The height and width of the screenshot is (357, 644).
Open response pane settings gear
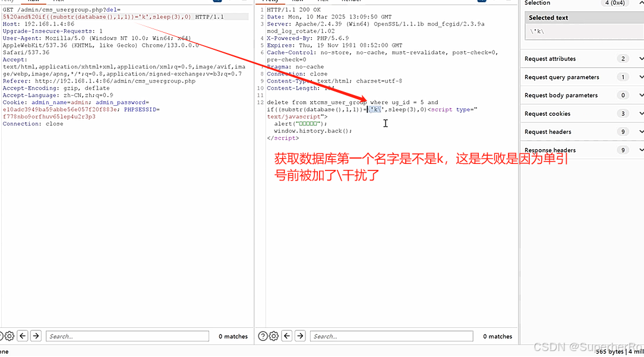click(274, 336)
